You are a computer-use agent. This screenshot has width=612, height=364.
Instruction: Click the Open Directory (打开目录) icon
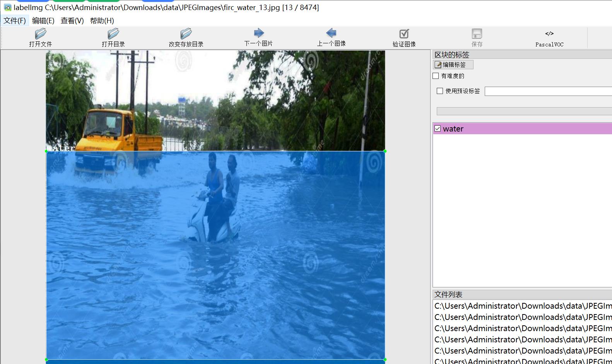(x=113, y=34)
